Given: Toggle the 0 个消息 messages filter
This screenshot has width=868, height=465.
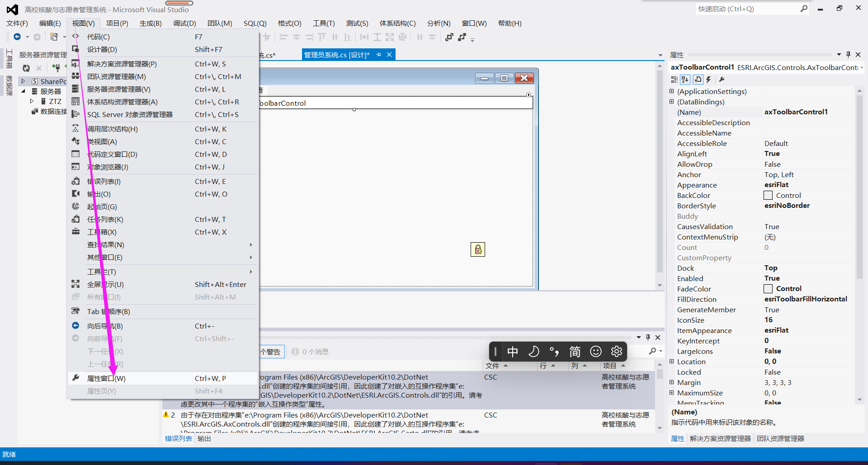Looking at the screenshot, I should point(310,352).
